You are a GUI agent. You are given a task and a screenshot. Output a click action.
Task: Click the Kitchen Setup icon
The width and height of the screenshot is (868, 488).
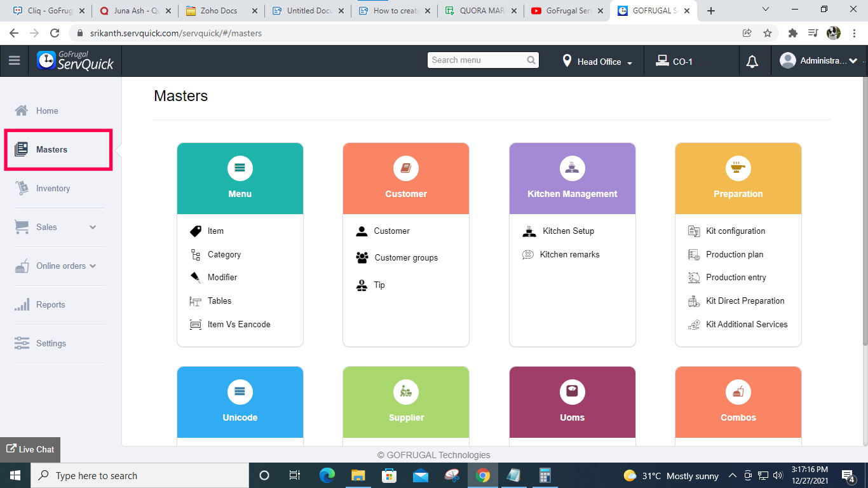click(x=529, y=231)
